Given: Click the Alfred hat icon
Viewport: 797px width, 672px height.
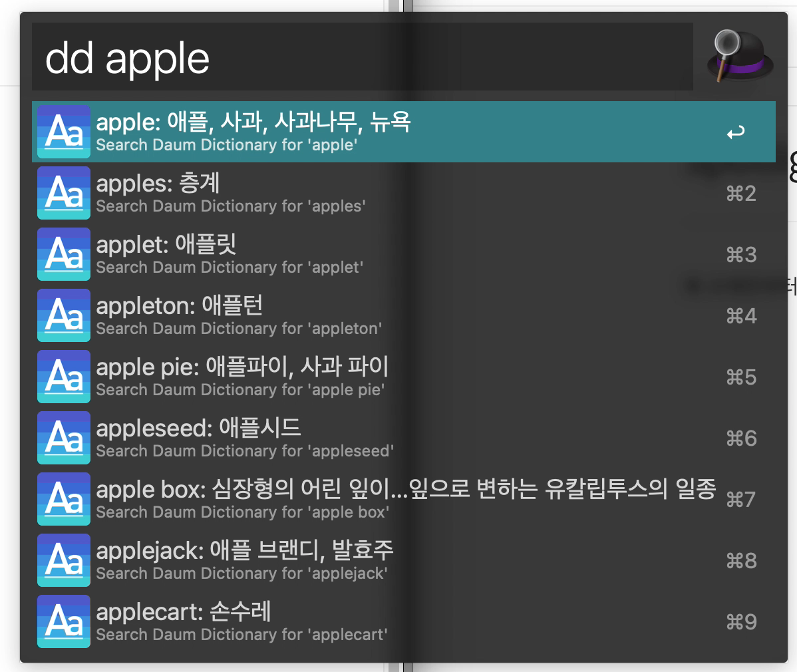Looking at the screenshot, I should (740, 56).
